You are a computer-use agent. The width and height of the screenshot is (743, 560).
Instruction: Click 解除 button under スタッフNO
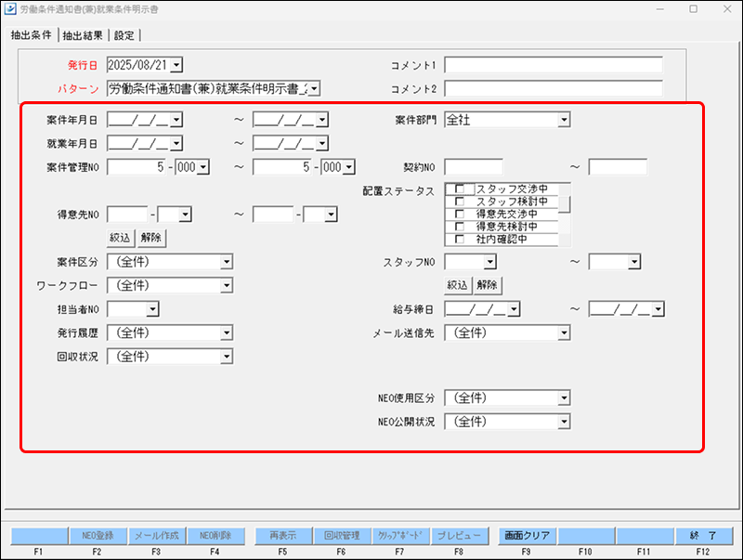pyautogui.click(x=487, y=285)
